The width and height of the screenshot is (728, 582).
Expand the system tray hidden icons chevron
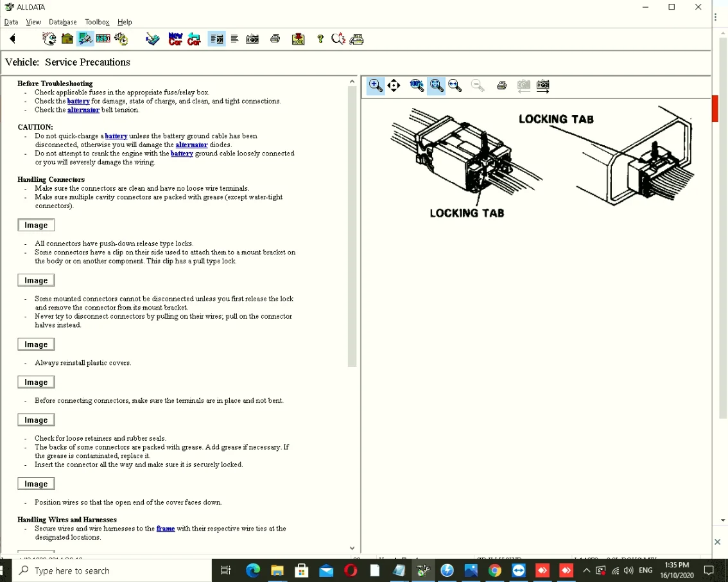tap(586, 570)
